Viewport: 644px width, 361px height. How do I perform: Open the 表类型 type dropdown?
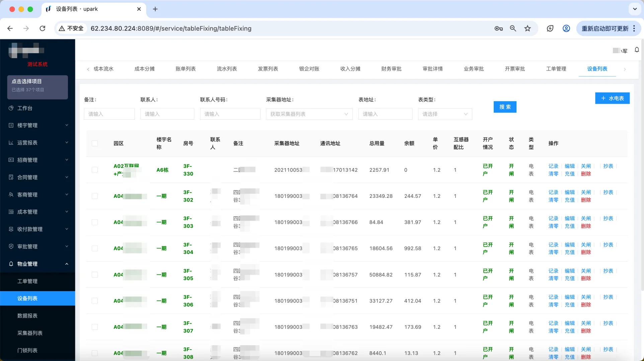[x=445, y=114]
